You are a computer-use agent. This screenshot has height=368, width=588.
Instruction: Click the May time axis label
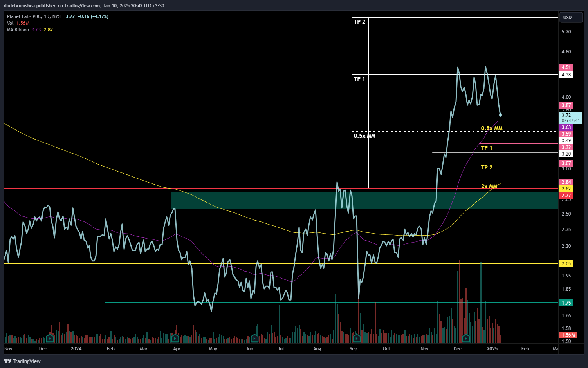pos(213,349)
